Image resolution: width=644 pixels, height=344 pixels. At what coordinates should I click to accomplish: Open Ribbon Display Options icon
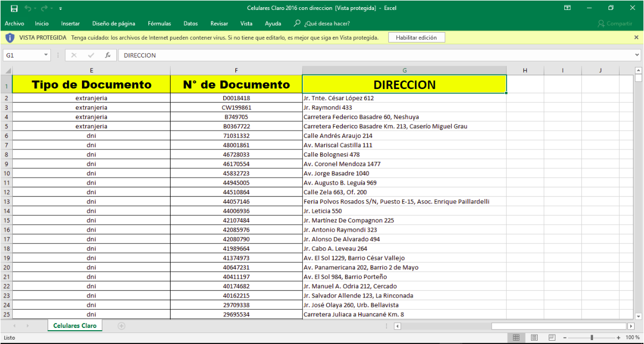567,8
